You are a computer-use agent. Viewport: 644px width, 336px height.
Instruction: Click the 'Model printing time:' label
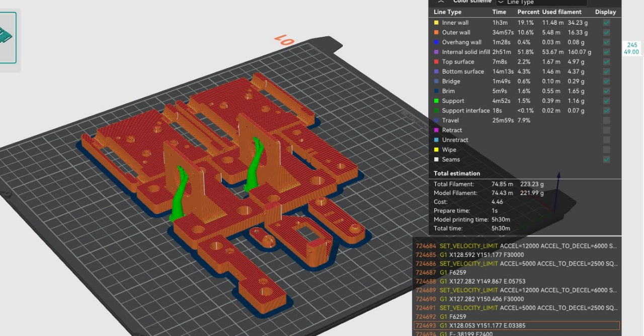point(461,220)
